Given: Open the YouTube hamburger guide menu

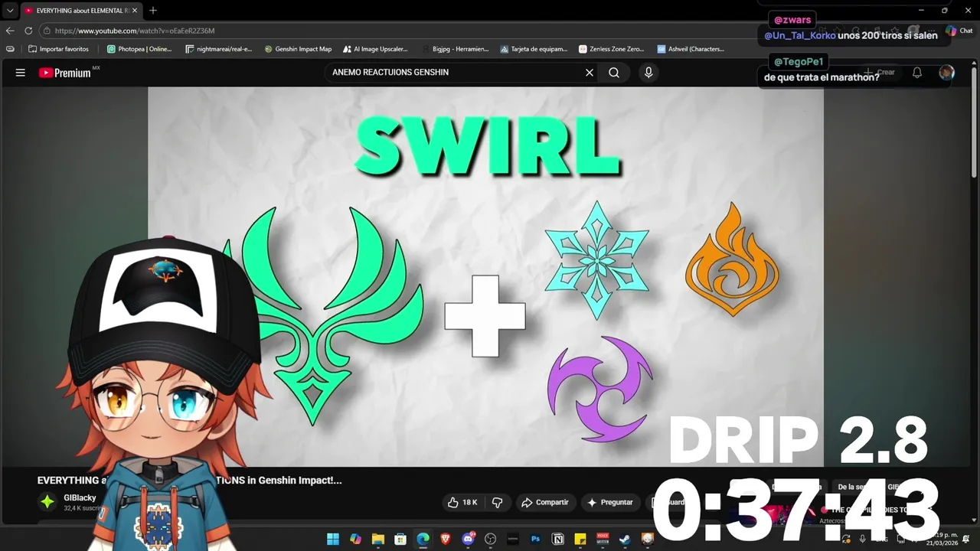Looking at the screenshot, I should pos(21,73).
